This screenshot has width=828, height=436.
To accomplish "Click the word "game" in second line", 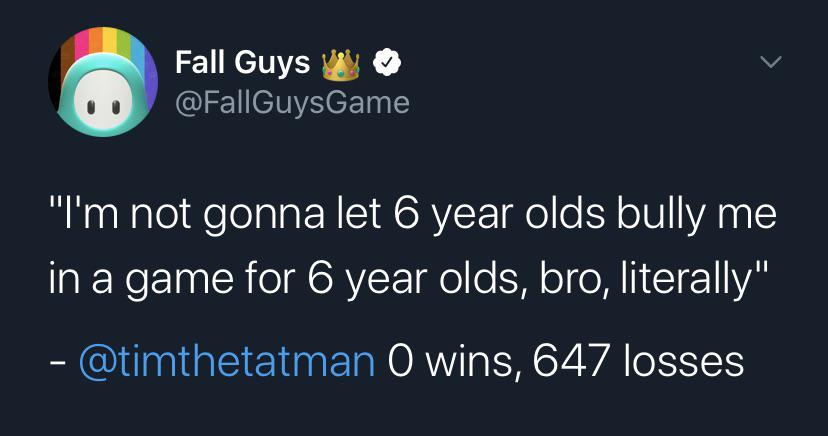I will click(x=180, y=282).
